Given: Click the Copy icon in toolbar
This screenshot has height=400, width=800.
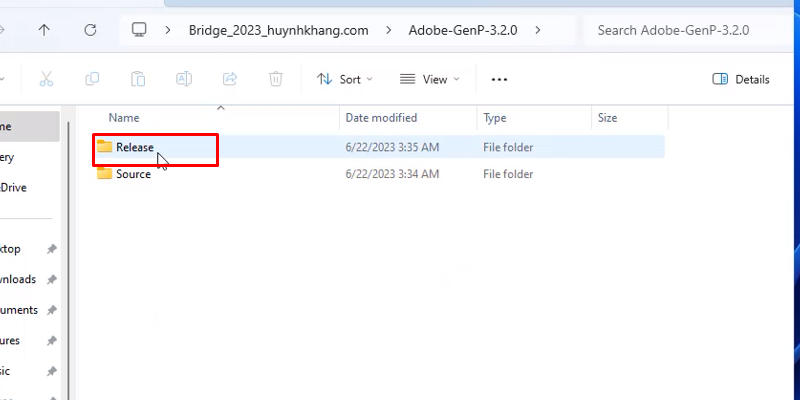Looking at the screenshot, I should 93,79.
